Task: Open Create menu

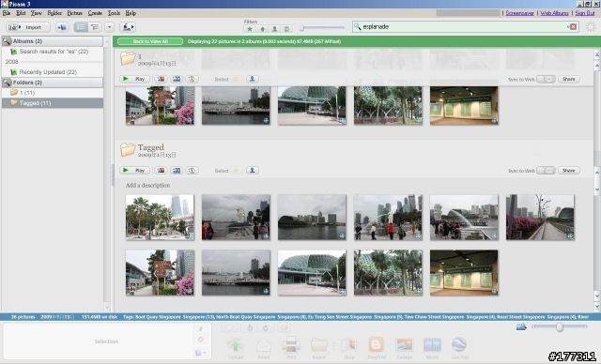Action: pyautogui.click(x=95, y=13)
